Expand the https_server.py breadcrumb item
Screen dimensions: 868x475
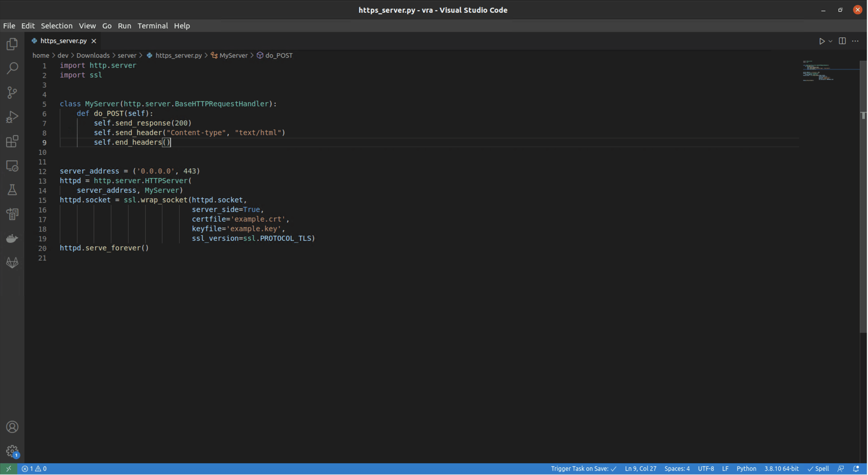(178, 55)
